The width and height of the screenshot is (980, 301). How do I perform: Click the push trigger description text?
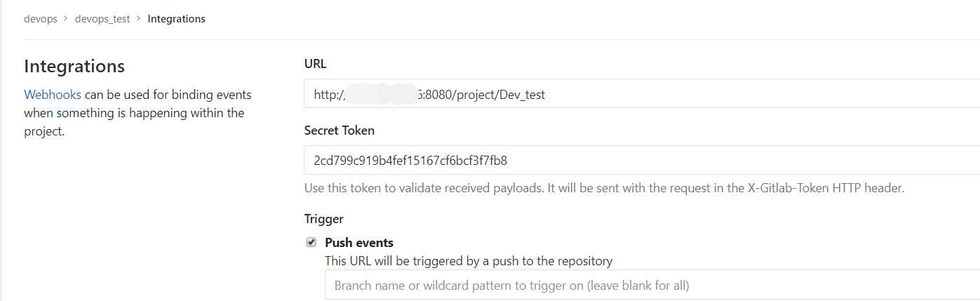point(469,261)
